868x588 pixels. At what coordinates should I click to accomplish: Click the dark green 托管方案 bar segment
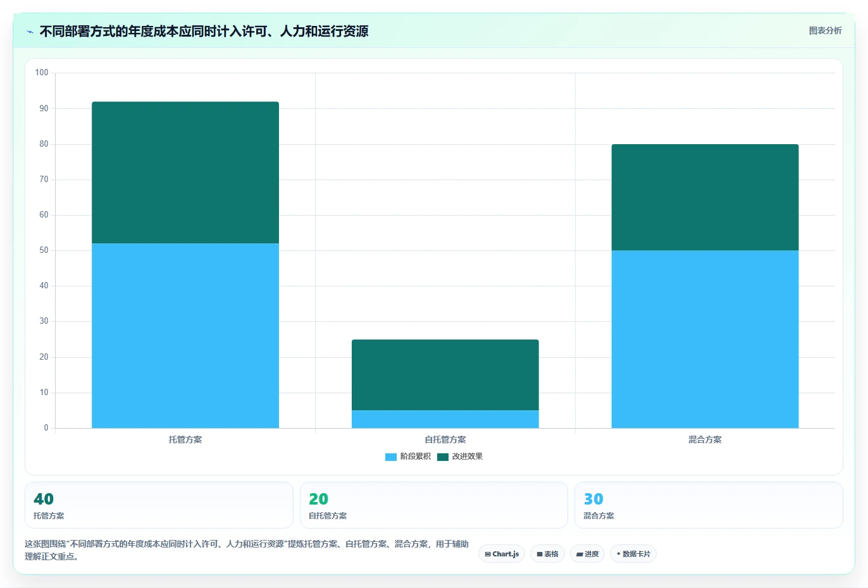pos(185,173)
